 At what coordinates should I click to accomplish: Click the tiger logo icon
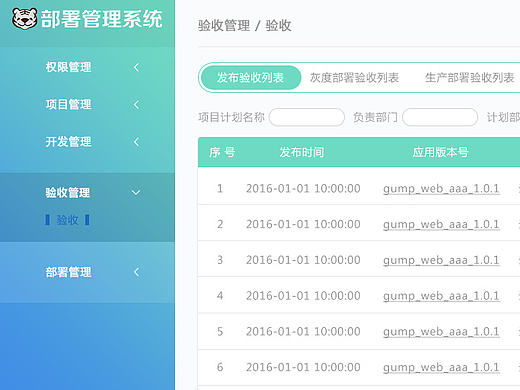(24, 18)
